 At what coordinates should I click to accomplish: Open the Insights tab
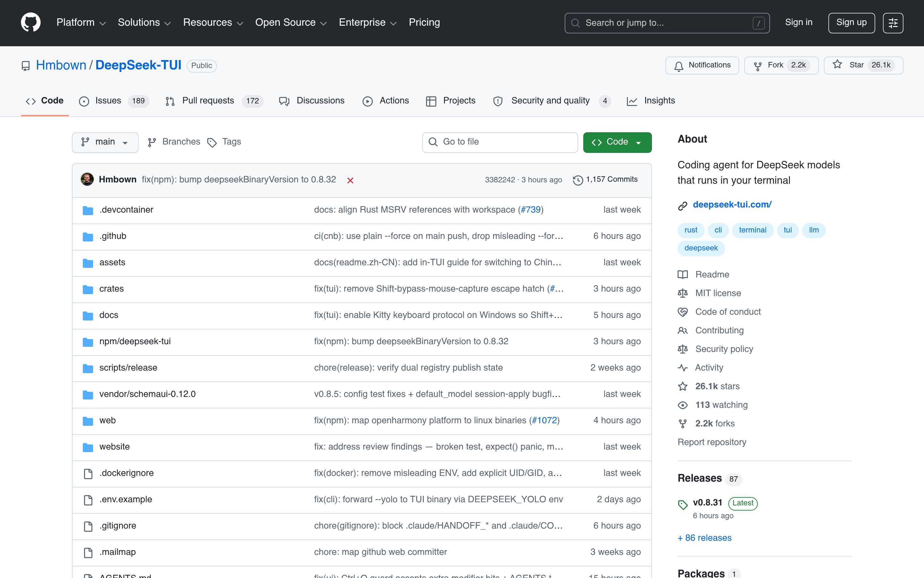[651, 101]
